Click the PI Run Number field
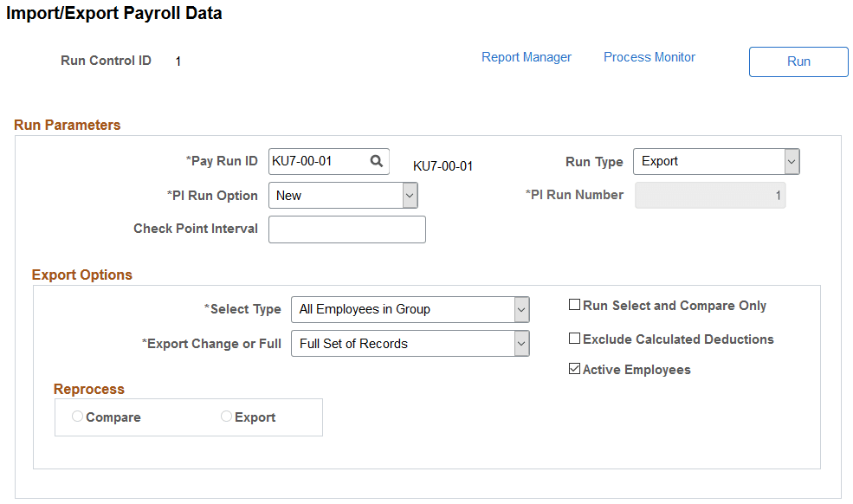Image resolution: width=853 pixels, height=504 pixels. (710, 195)
